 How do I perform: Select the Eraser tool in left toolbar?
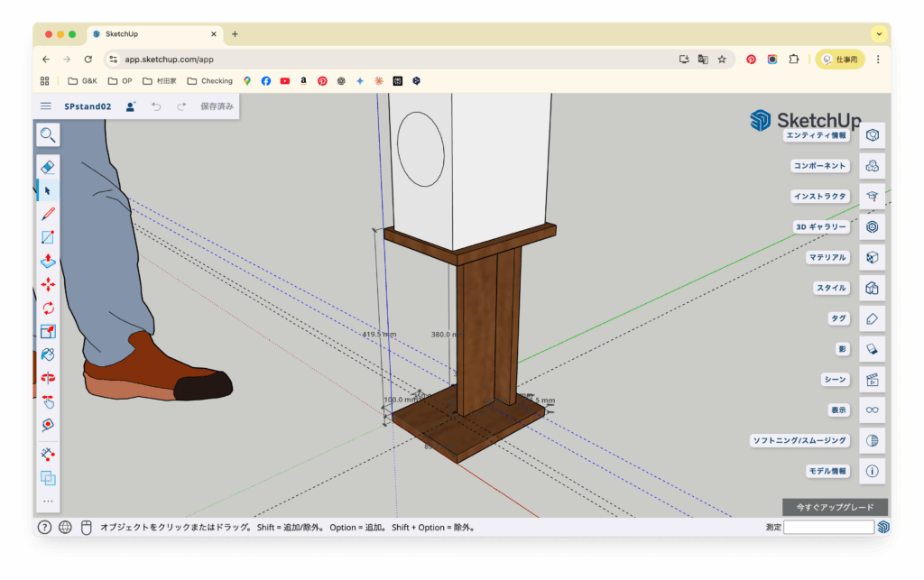48,167
